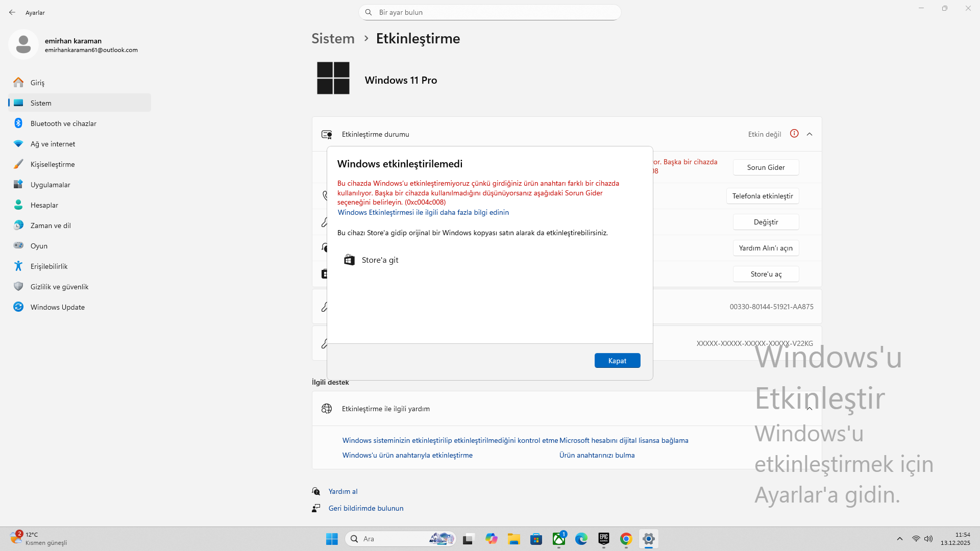Click the Yardım al link
Image resolution: width=980 pixels, height=551 pixels.
[x=343, y=491]
